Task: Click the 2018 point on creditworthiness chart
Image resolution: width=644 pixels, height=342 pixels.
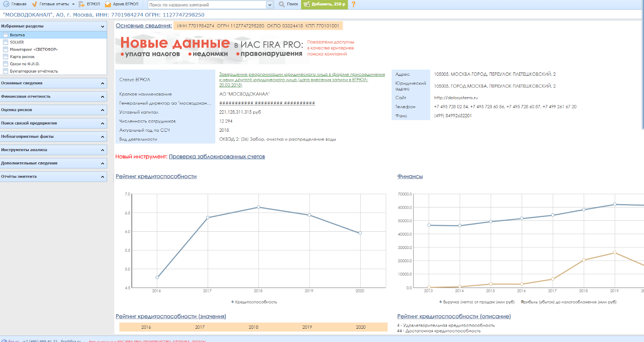Action: (x=258, y=207)
